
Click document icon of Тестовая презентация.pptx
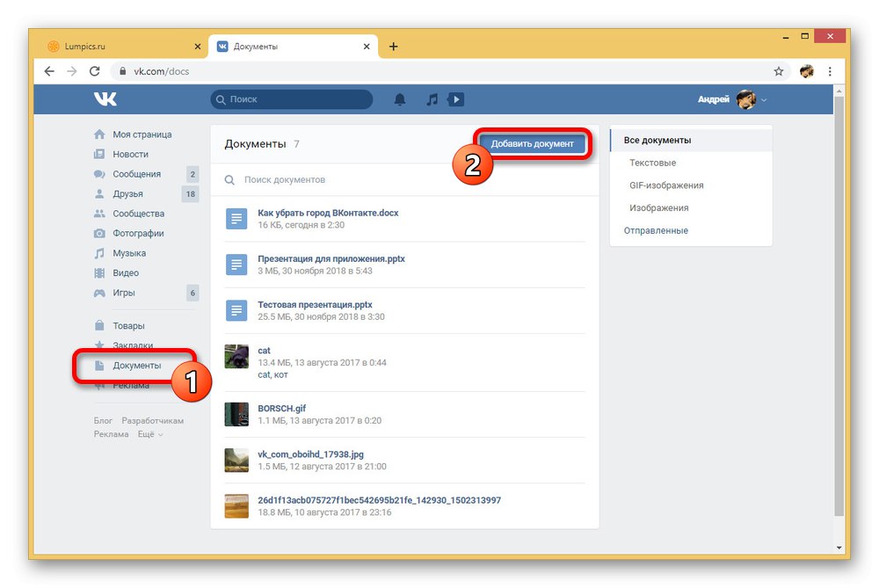point(236,310)
